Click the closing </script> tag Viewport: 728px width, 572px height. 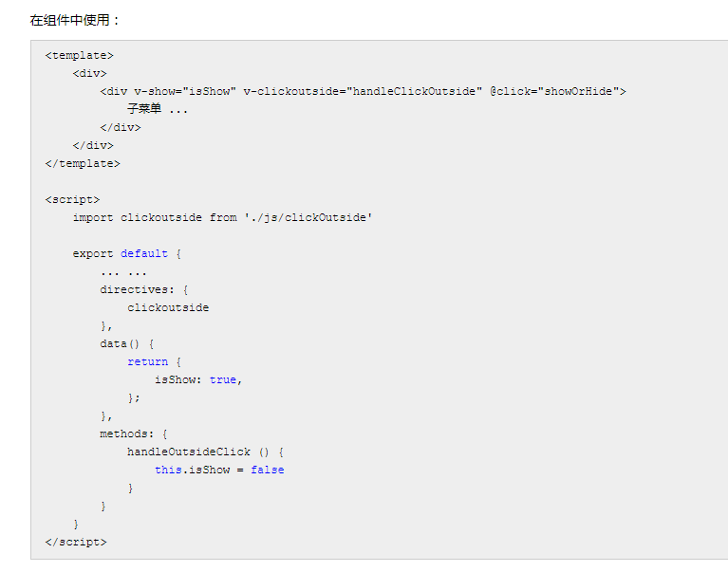[76, 542]
